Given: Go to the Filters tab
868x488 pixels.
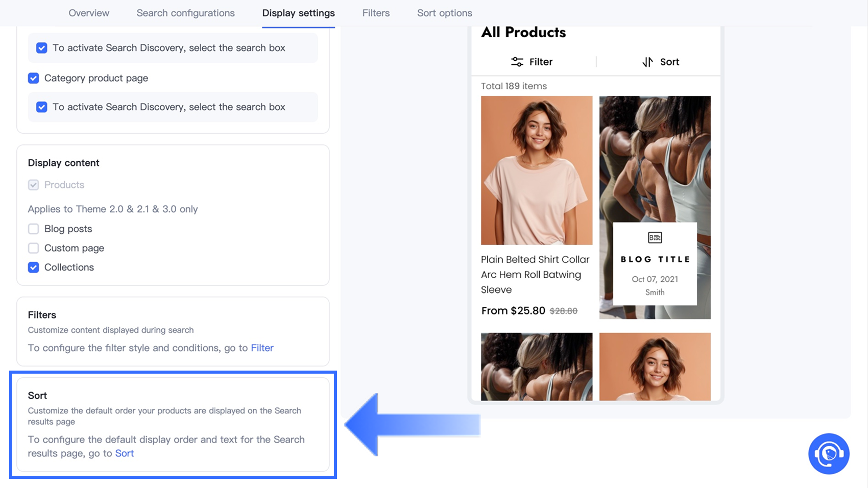Looking at the screenshot, I should pos(376,13).
